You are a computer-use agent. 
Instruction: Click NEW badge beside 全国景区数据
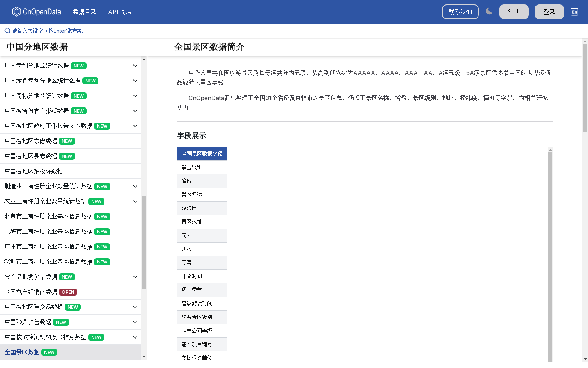point(49,352)
